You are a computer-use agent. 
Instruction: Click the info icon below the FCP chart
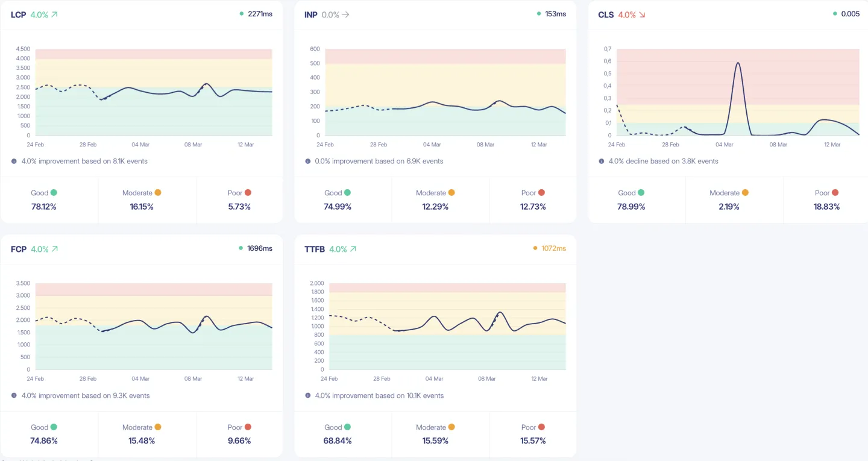point(14,395)
